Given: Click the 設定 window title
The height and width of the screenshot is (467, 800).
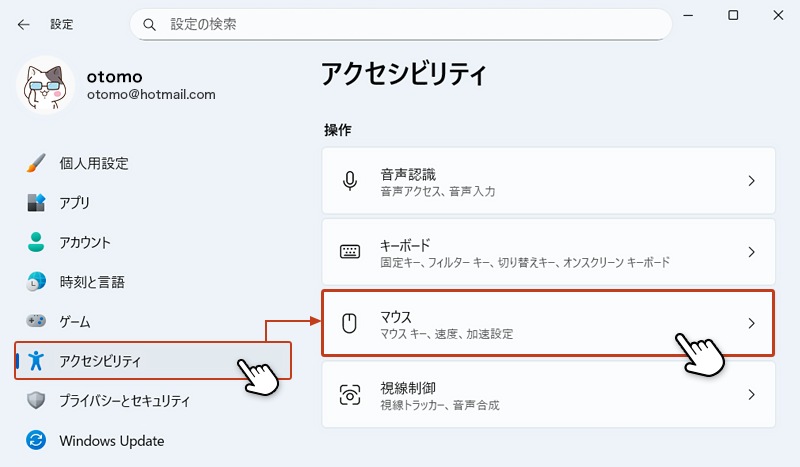Looking at the screenshot, I should [61, 24].
